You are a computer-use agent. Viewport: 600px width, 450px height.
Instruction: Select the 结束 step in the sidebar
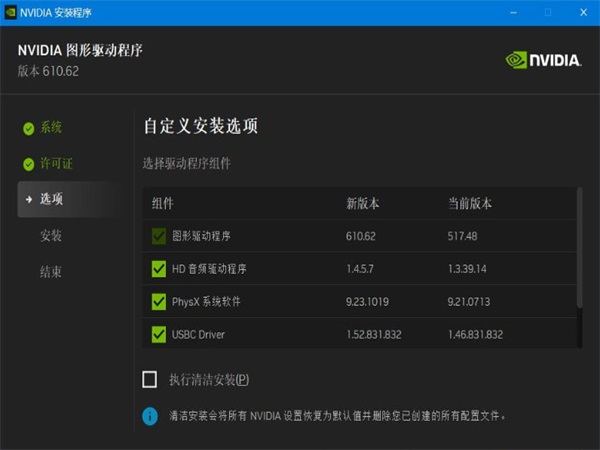pyautogui.click(x=51, y=272)
